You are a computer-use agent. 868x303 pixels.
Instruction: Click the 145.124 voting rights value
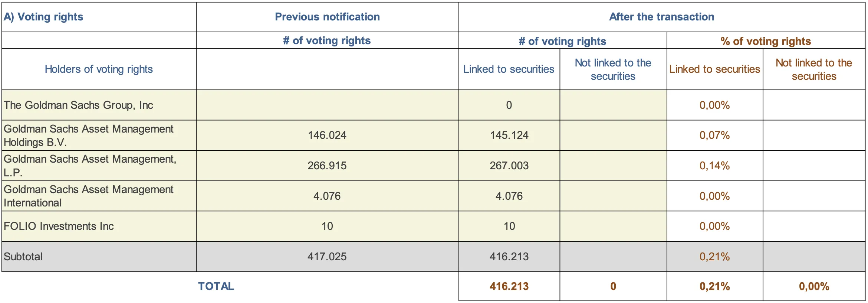[x=509, y=135]
